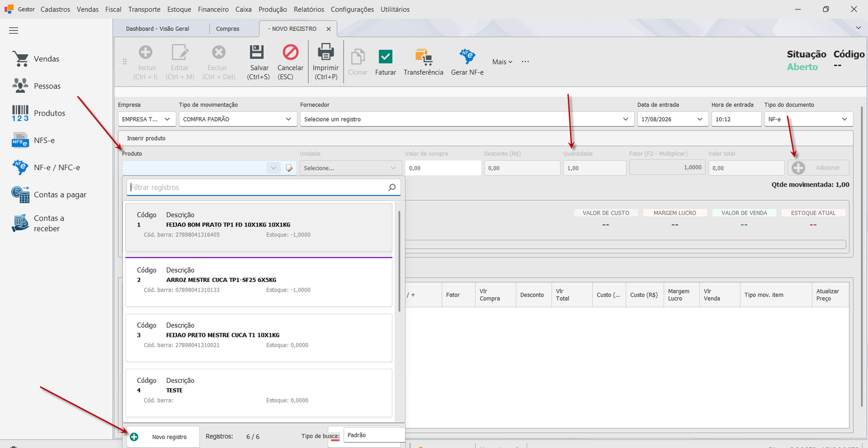This screenshot has width=868, height=448.
Task: Expand Tipo do documento dropdown
Action: [845, 119]
